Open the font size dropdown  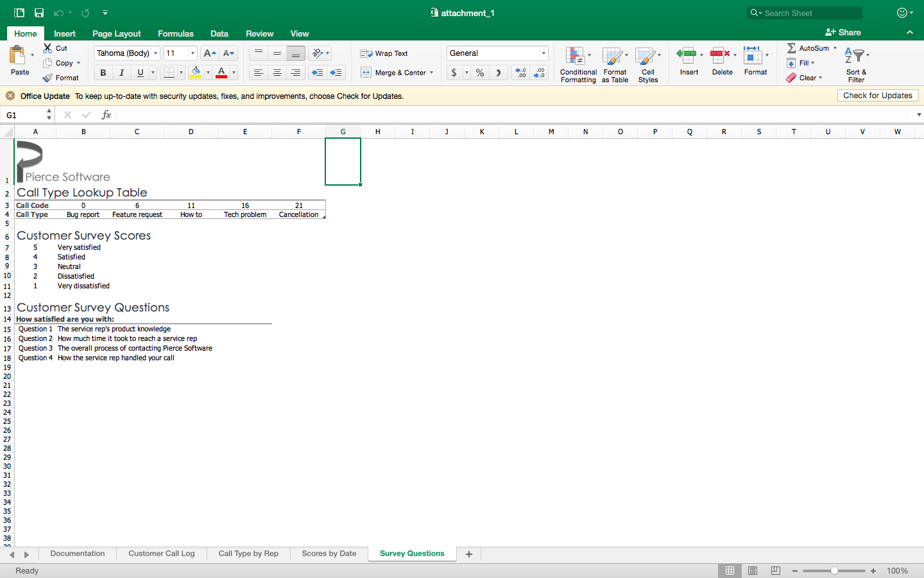click(191, 53)
